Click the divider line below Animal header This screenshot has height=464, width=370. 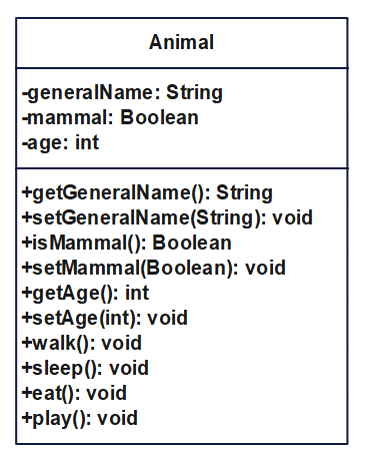point(182,68)
